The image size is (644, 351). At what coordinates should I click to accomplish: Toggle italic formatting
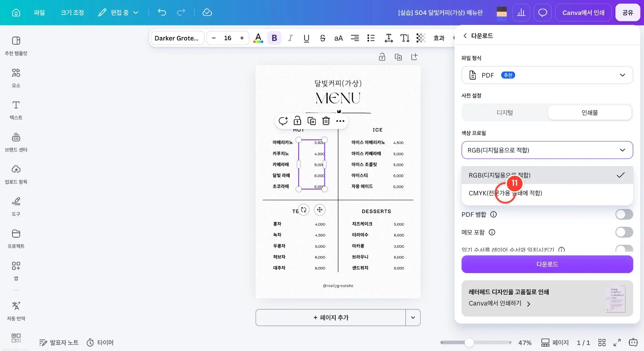click(x=290, y=38)
